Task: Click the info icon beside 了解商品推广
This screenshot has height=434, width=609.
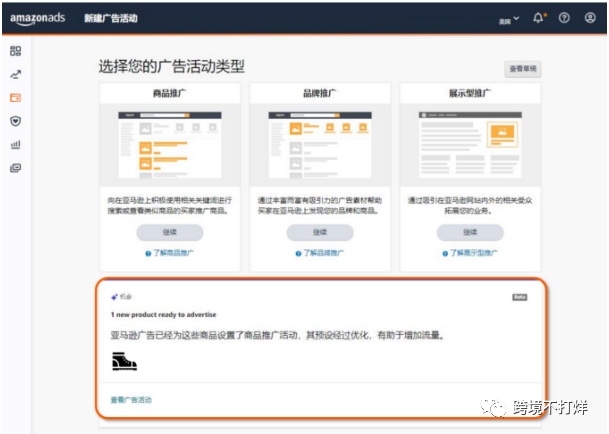Action: point(148,254)
